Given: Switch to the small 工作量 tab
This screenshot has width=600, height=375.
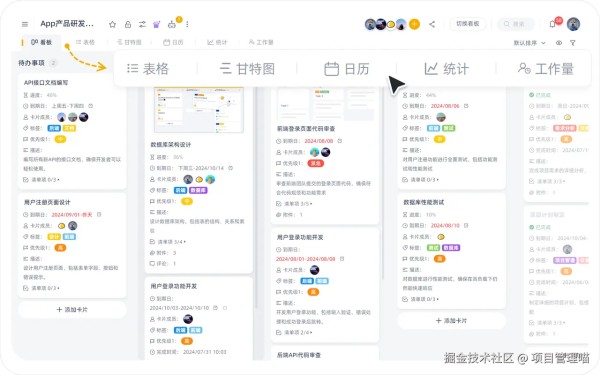Looking at the screenshot, I should point(261,42).
